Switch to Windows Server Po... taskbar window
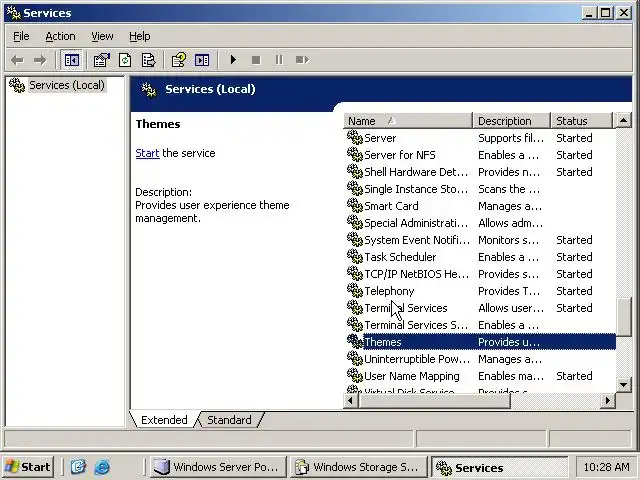This screenshot has height=480, width=640. (218, 467)
